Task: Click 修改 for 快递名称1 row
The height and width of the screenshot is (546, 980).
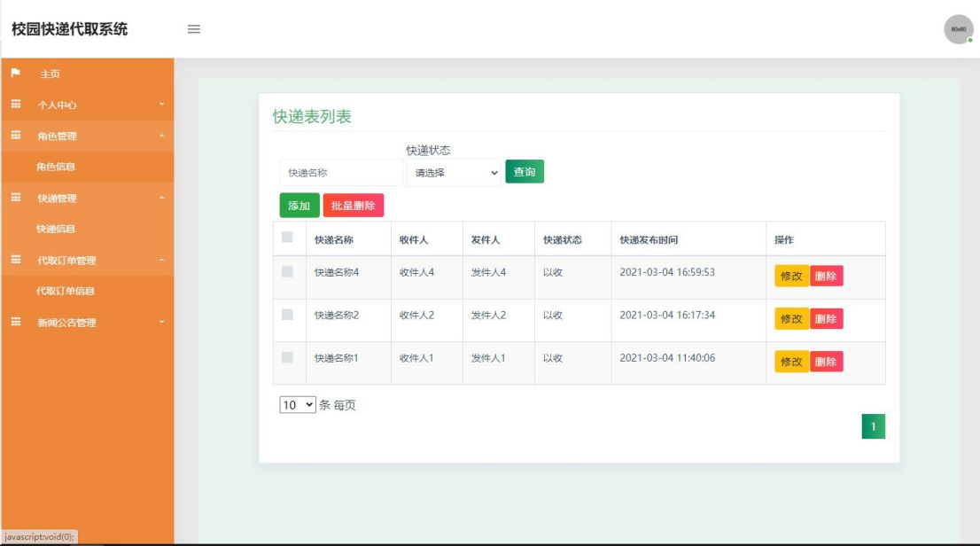Action: [792, 362]
